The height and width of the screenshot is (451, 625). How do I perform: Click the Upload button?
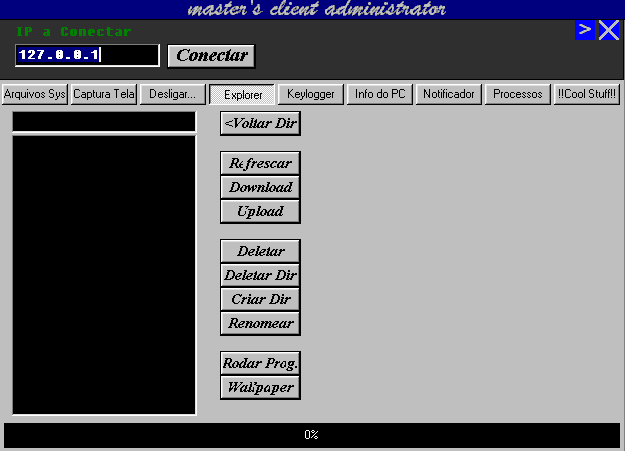pos(260,211)
